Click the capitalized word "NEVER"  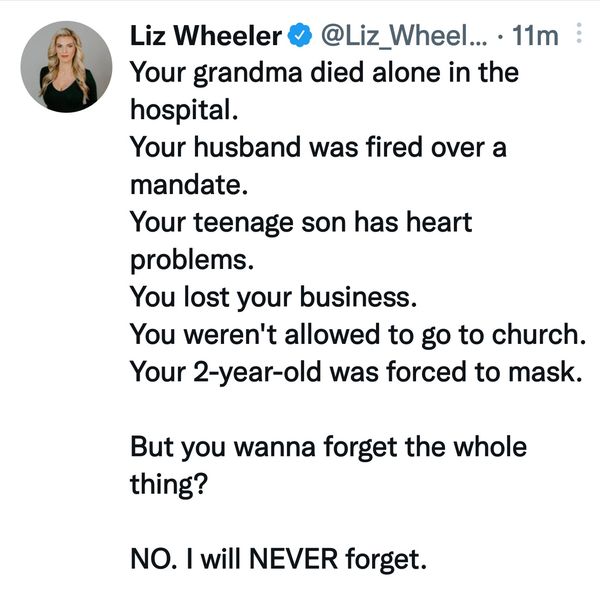click(x=293, y=559)
